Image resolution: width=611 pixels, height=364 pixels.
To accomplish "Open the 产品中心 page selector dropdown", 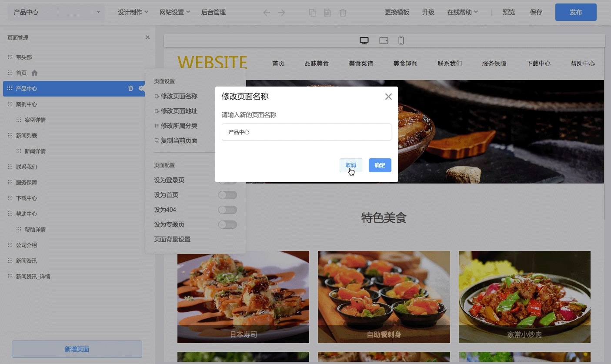I will click(56, 12).
